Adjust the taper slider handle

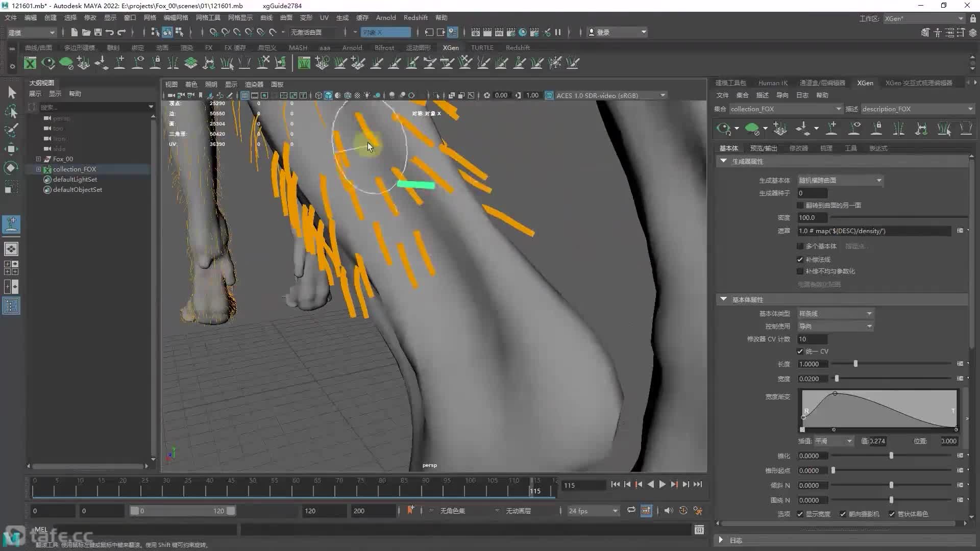click(891, 456)
